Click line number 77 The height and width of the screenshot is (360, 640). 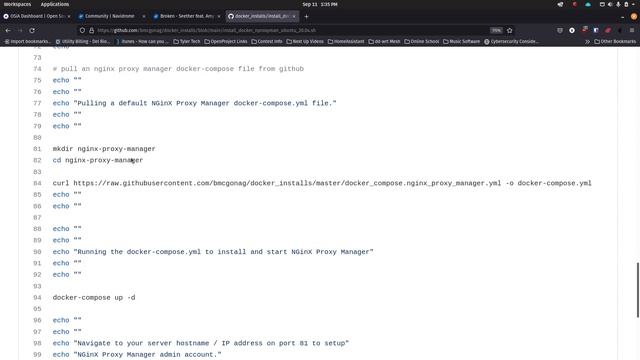(37, 103)
